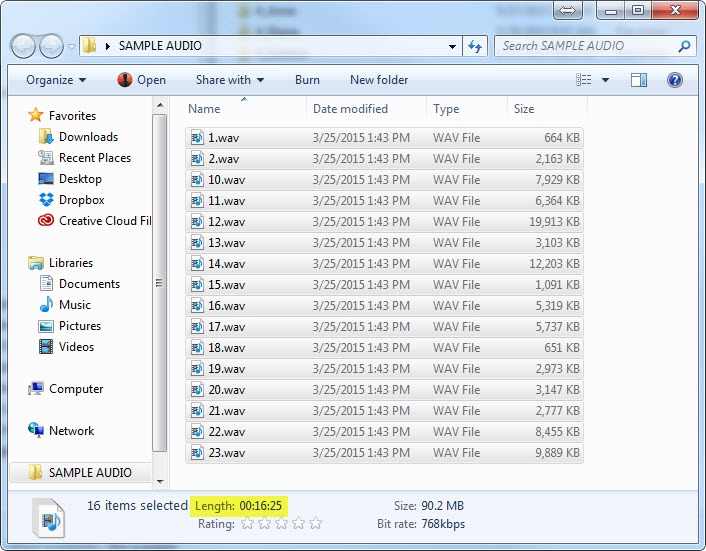Image resolution: width=706 pixels, height=551 pixels.
Task: Expand the Share with dropdown
Action: tap(230, 80)
